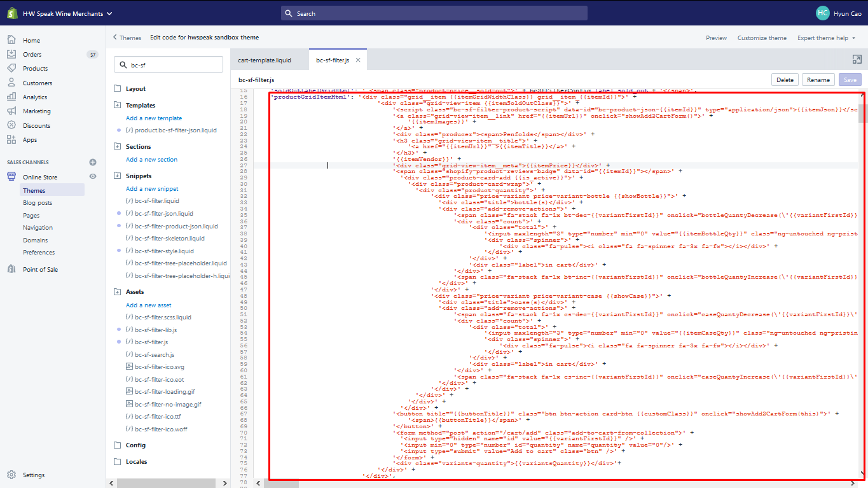Click Add a new snippet
The height and width of the screenshot is (488, 868).
click(x=152, y=188)
